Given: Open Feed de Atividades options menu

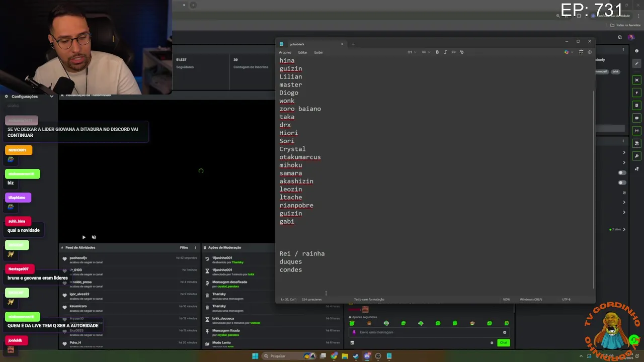Looking at the screenshot, I should (x=195, y=247).
